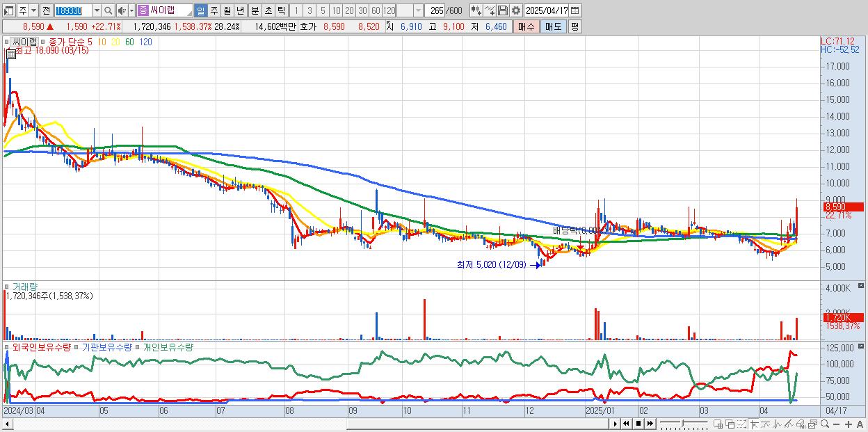Viewport: 868px width, 432px height.
Task: Click the line chart icon beside the crosshair
Action: coord(765,424)
